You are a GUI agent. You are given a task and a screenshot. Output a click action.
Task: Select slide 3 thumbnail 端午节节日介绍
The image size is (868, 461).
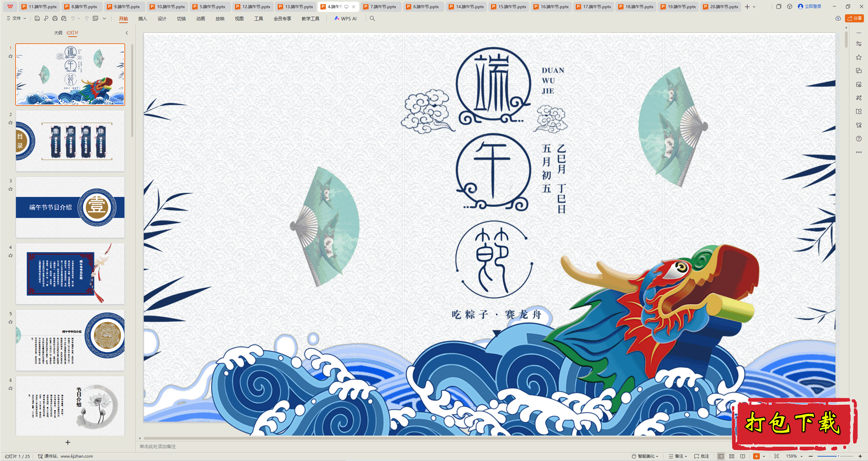70,207
